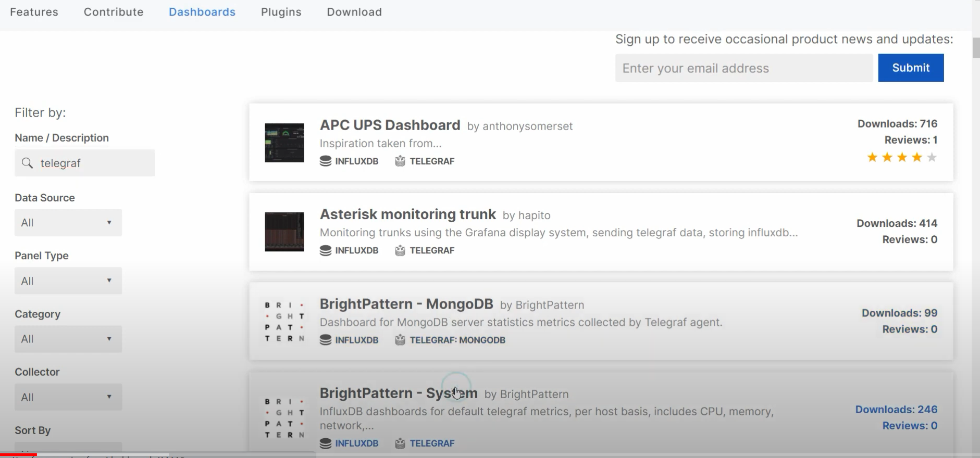Click 'Inspiration taken from...' description
The width and height of the screenshot is (980, 458).
coord(381,144)
